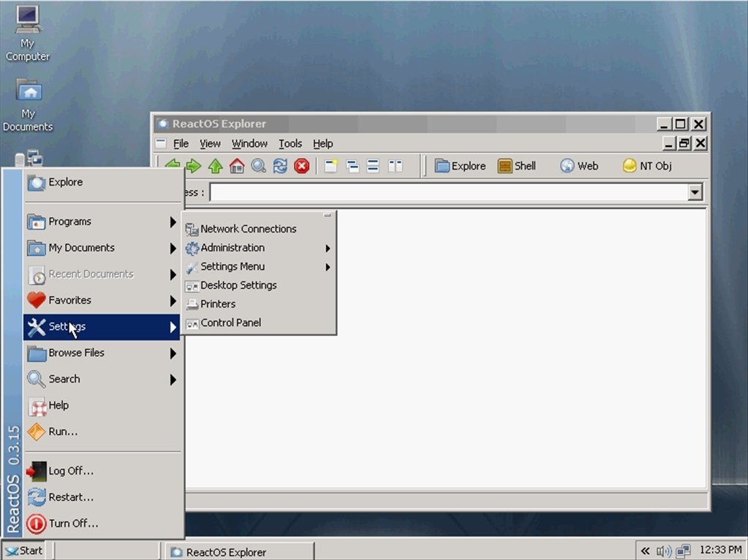
Task: Click the Explore folder button in toolbar
Action: pyautogui.click(x=461, y=166)
